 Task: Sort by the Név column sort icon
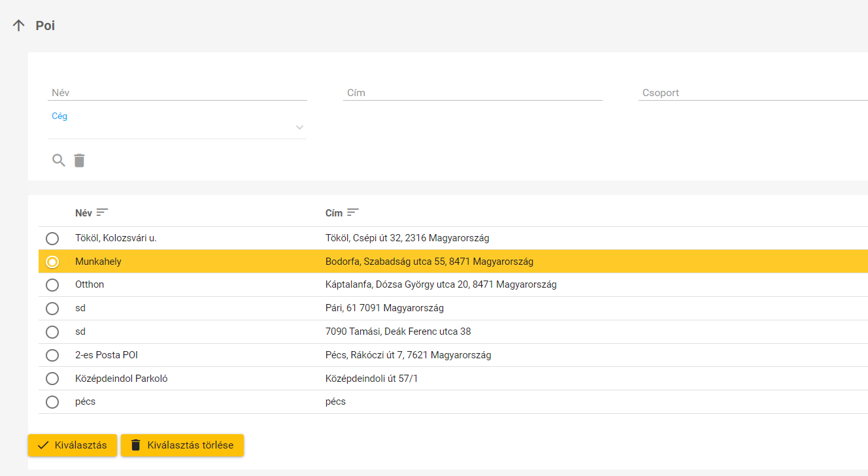point(103,212)
